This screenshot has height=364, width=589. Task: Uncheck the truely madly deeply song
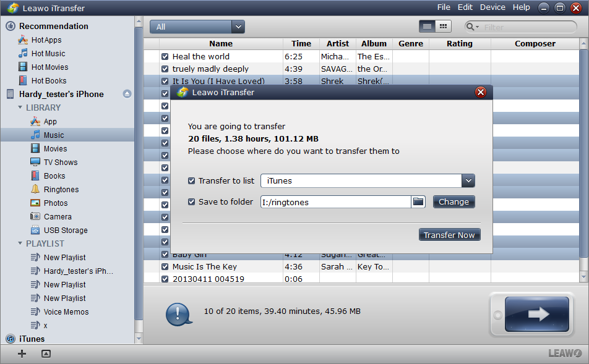click(165, 69)
